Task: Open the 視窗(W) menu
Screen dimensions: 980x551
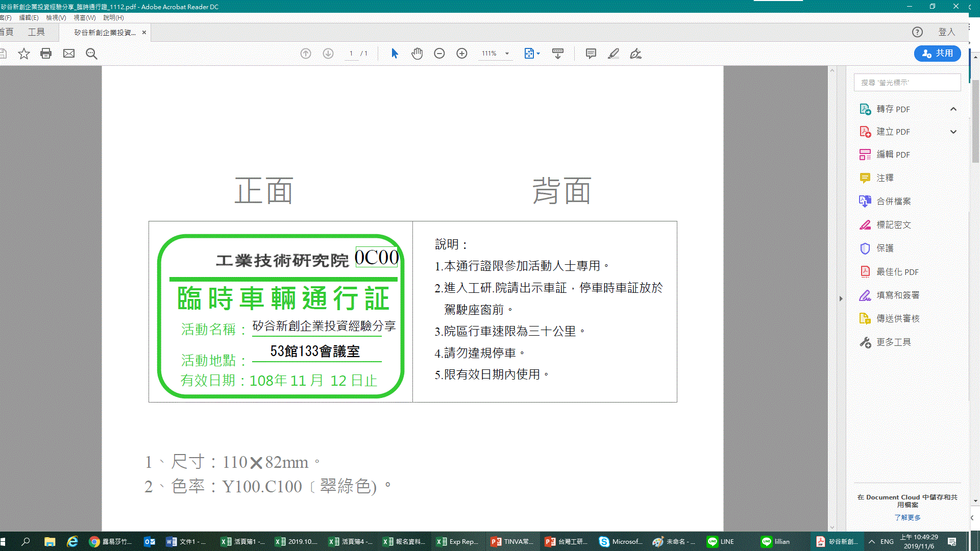Action: click(85, 17)
